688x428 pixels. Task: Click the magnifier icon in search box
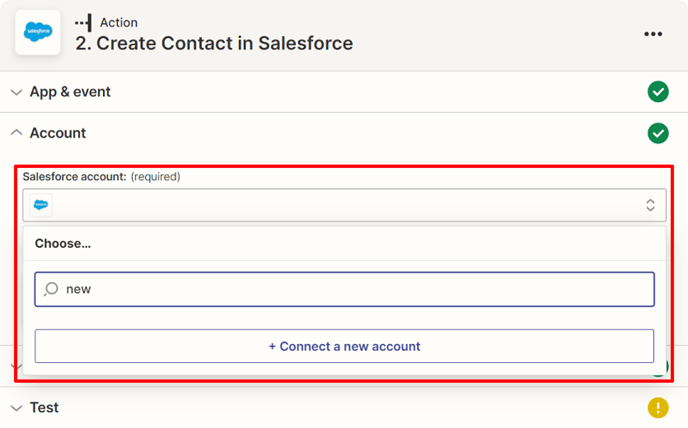click(52, 289)
